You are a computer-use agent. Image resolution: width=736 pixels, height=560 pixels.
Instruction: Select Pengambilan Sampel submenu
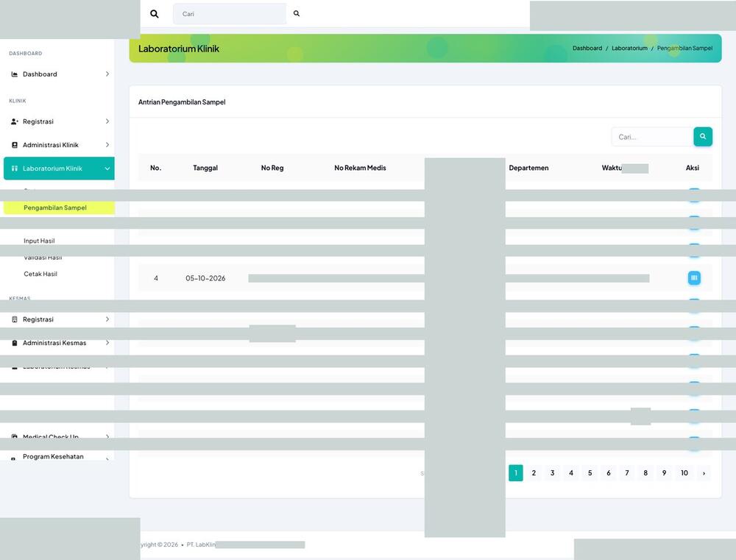tap(59, 208)
